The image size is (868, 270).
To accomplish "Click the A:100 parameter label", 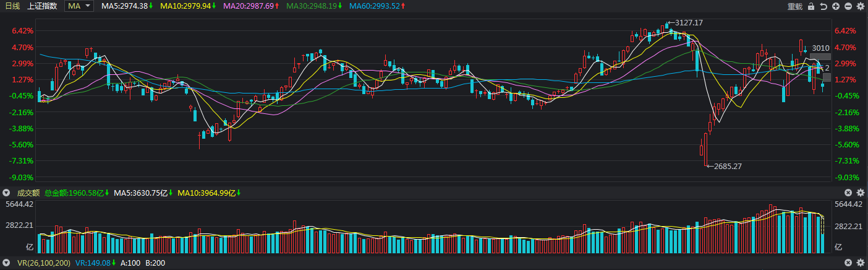I will click(x=130, y=263).
